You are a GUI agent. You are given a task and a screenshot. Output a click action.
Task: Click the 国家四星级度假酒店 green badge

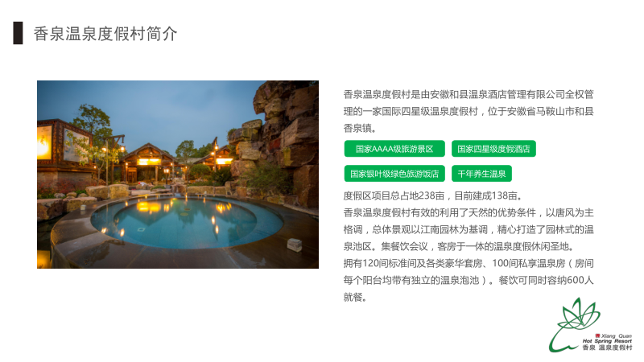(493, 149)
